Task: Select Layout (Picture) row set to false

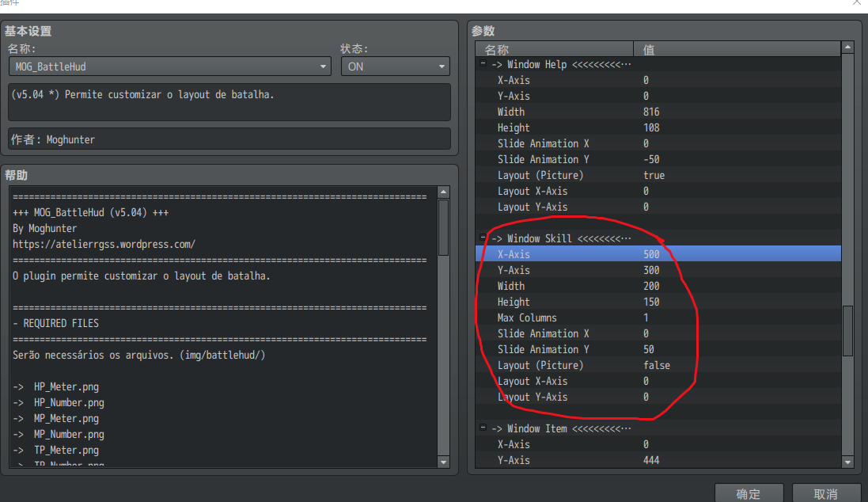Action: click(x=658, y=365)
